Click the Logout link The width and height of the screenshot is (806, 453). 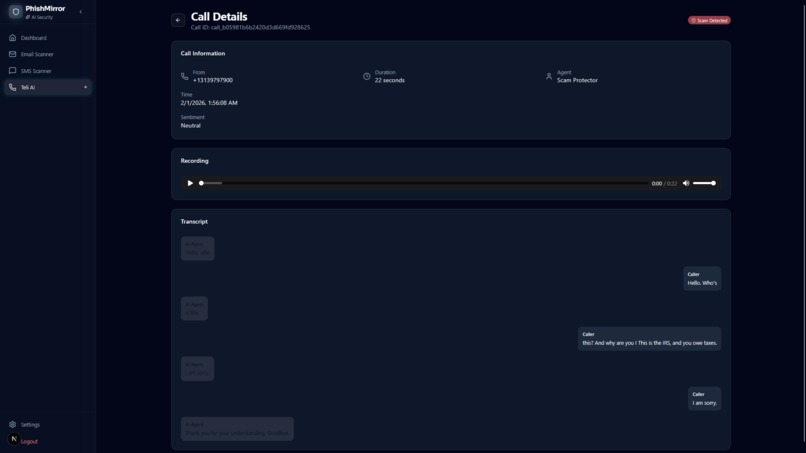click(x=29, y=442)
